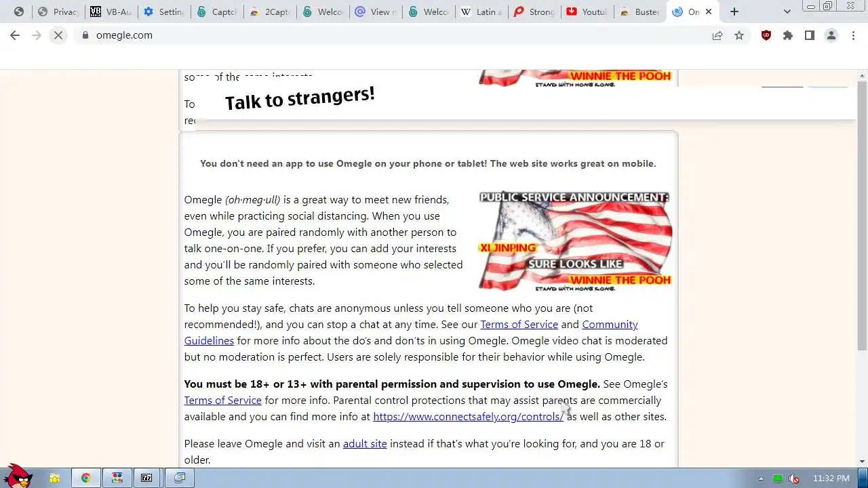
Task: Click the Public Service Announcement flag image
Action: click(575, 241)
